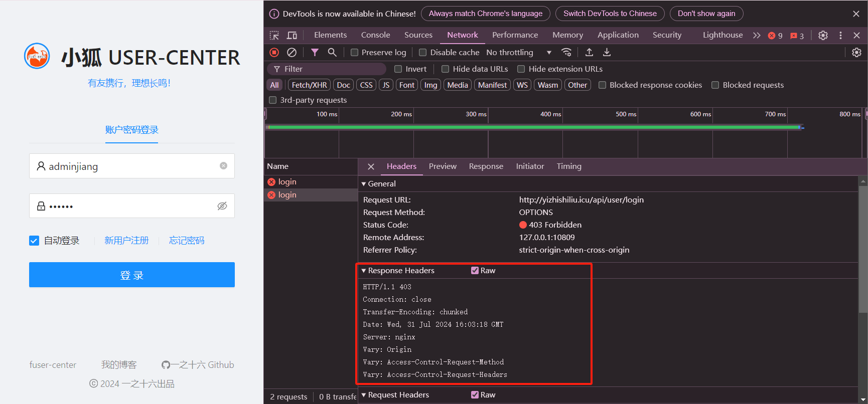Uncheck the 自动登录 checkbox
The height and width of the screenshot is (404, 868).
pyautogui.click(x=34, y=241)
